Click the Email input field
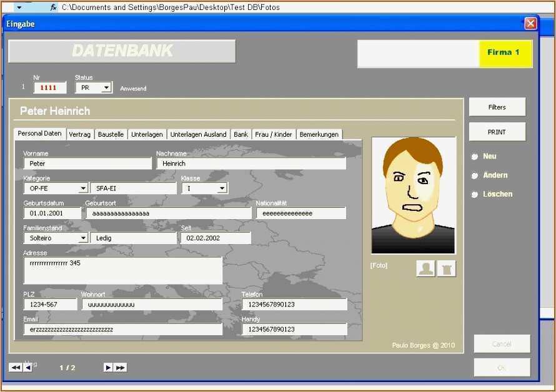556x392 pixels. tap(123, 329)
